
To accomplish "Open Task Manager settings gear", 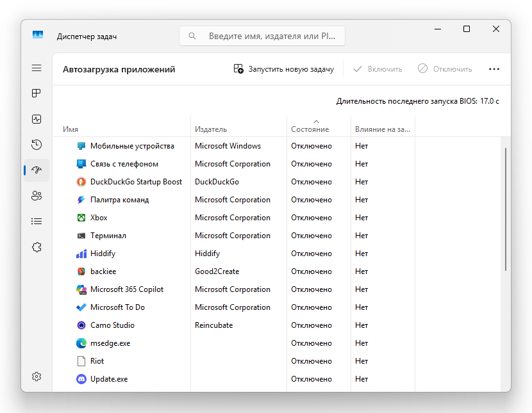I will pos(37,377).
